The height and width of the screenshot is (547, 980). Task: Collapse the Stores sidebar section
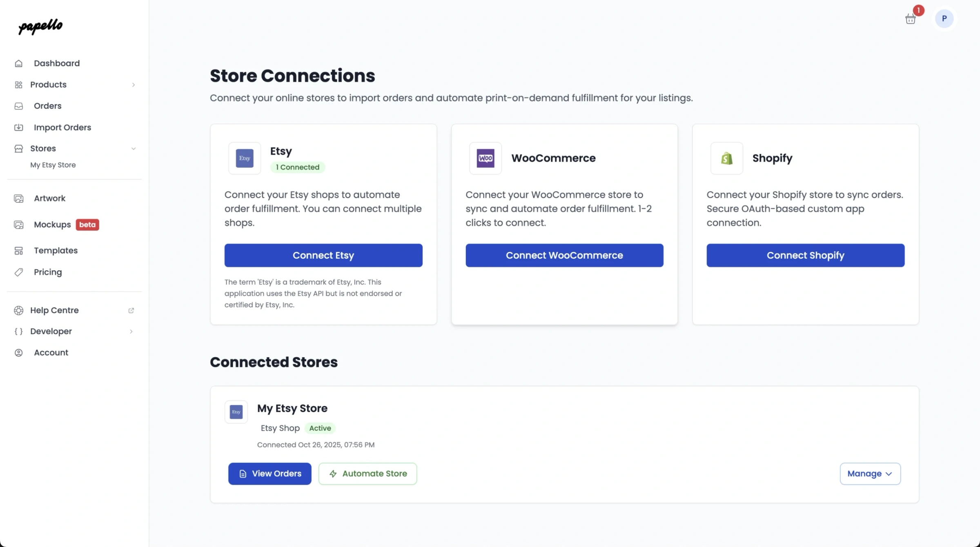click(134, 149)
